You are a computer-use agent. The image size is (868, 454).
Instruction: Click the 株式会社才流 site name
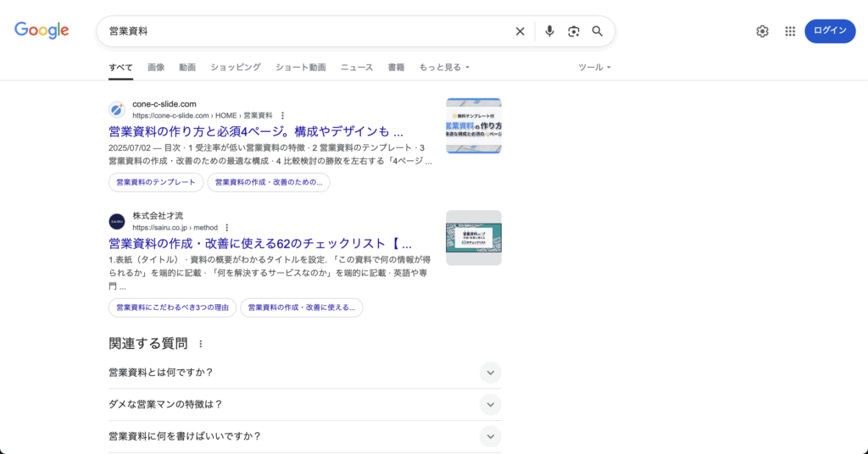(x=158, y=216)
